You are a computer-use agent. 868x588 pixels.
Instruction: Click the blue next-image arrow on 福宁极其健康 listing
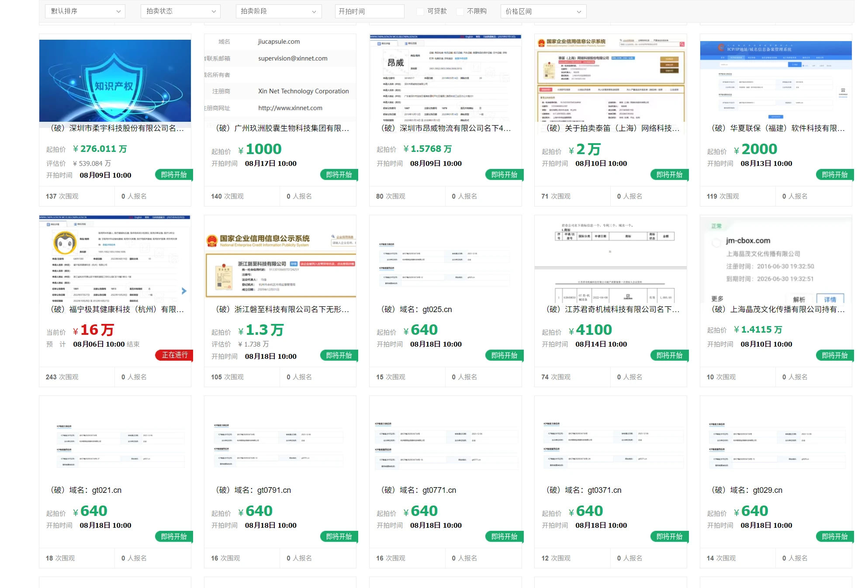pos(184,291)
